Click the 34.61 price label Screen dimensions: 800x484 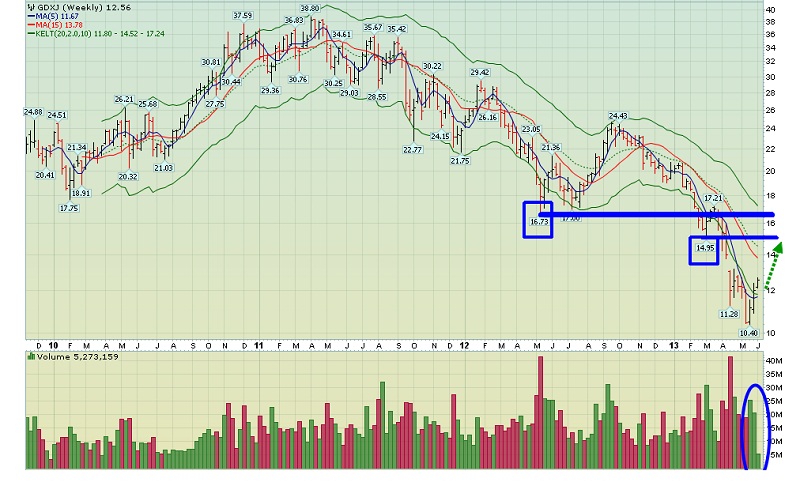(x=341, y=34)
